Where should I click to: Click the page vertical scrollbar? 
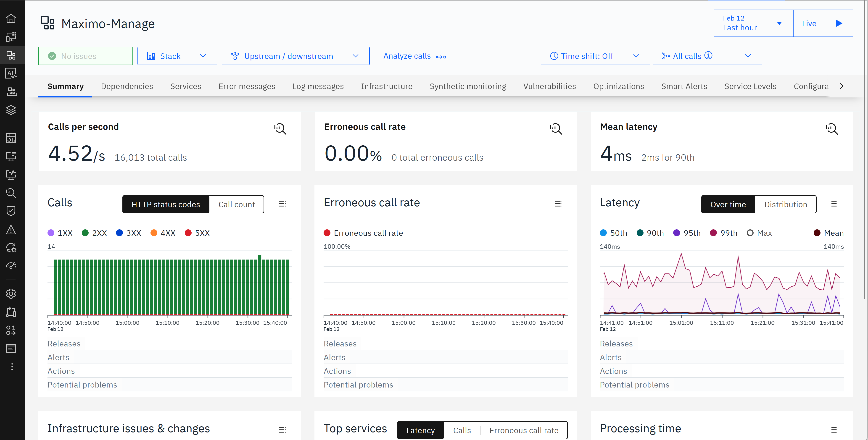865,150
